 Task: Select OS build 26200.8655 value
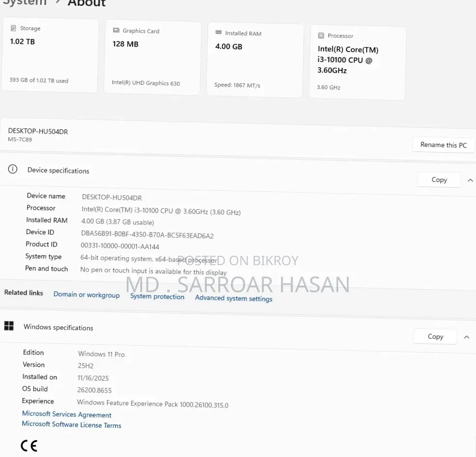pyautogui.click(x=94, y=390)
